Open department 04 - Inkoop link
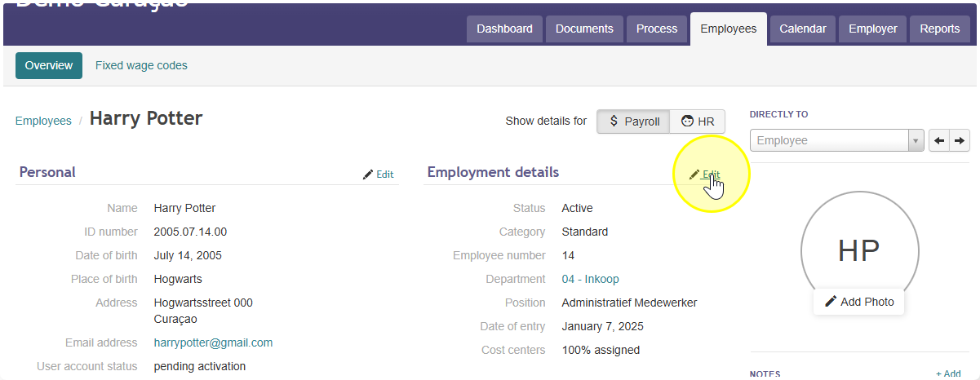Viewport: 980px width, 380px height. (590, 279)
